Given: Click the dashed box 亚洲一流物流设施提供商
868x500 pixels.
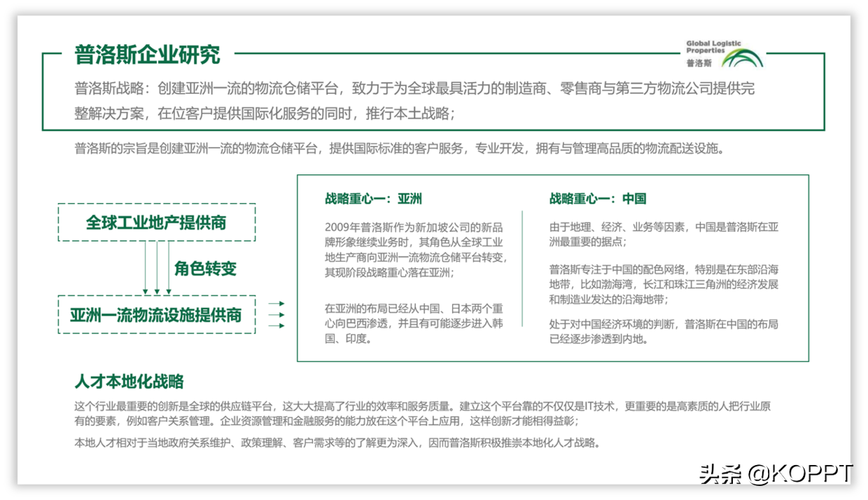Looking at the screenshot, I should pyautogui.click(x=157, y=314).
